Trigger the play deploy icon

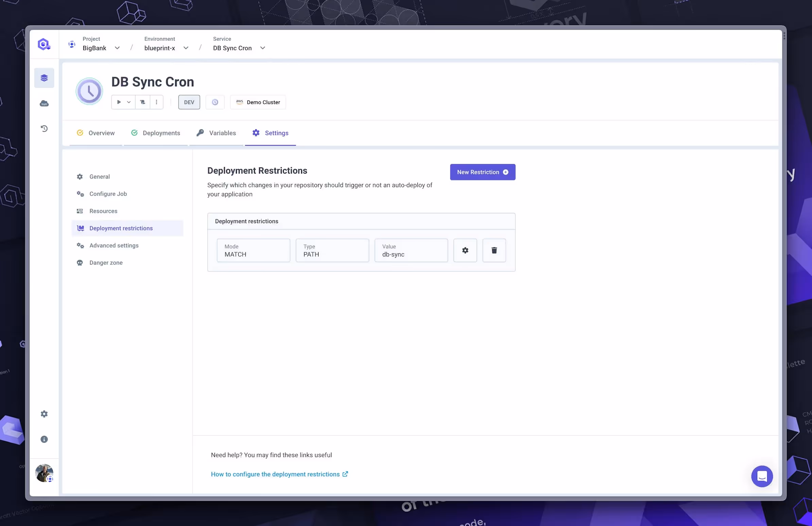click(x=118, y=102)
